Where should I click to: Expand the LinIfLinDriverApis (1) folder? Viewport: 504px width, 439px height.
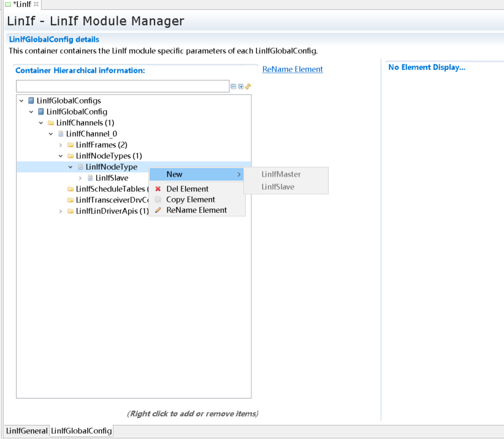(x=61, y=211)
